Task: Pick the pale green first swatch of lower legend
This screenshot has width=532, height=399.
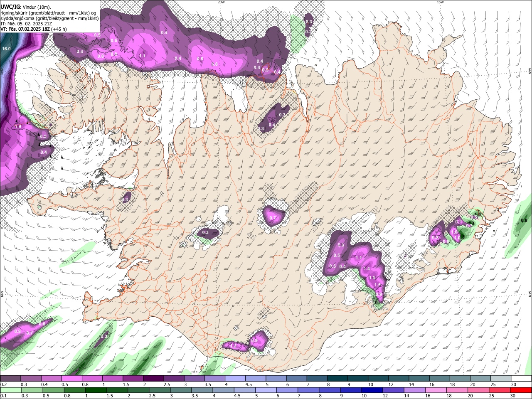Action: click(x=10, y=390)
